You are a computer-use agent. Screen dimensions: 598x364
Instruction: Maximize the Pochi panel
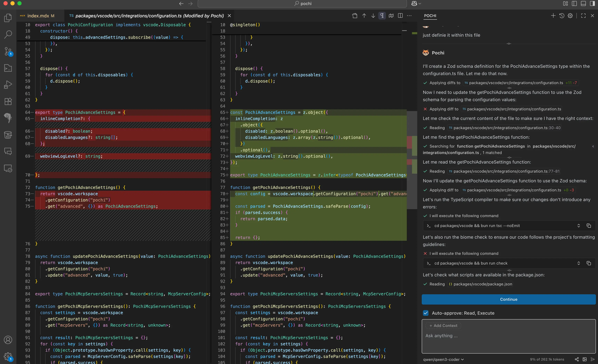(x=583, y=16)
